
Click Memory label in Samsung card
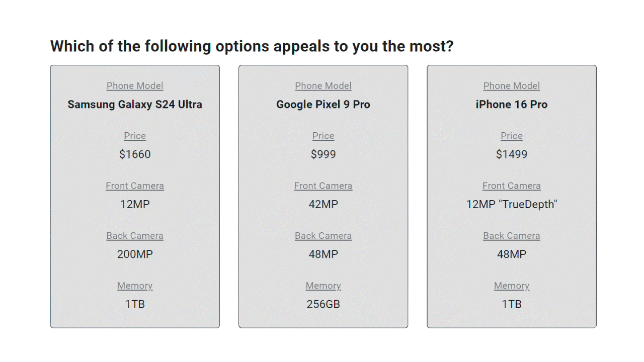[135, 286]
